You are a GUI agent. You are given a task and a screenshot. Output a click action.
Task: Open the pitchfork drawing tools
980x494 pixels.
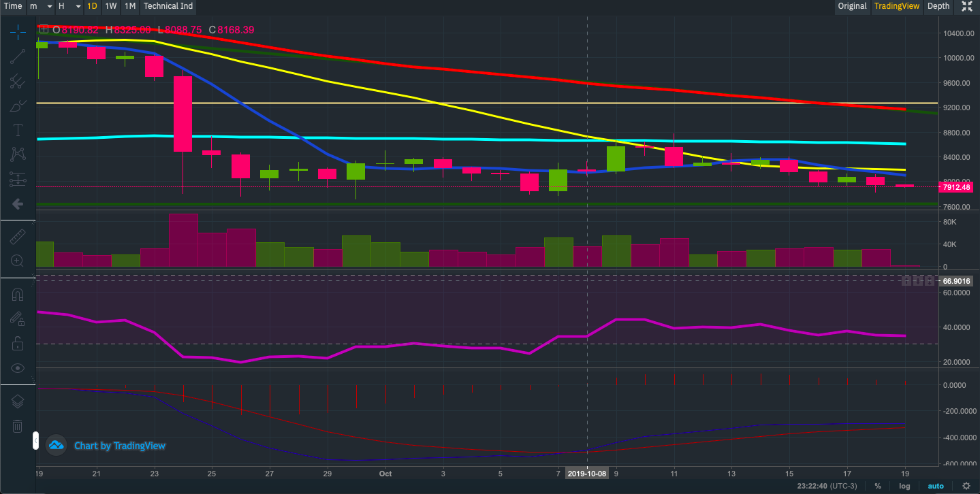[x=18, y=81]
